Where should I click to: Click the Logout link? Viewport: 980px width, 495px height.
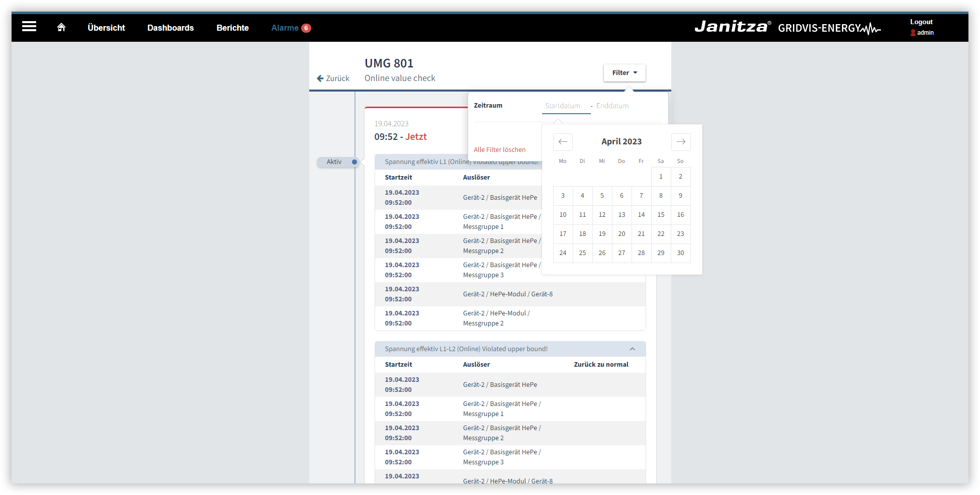point(921,22)
